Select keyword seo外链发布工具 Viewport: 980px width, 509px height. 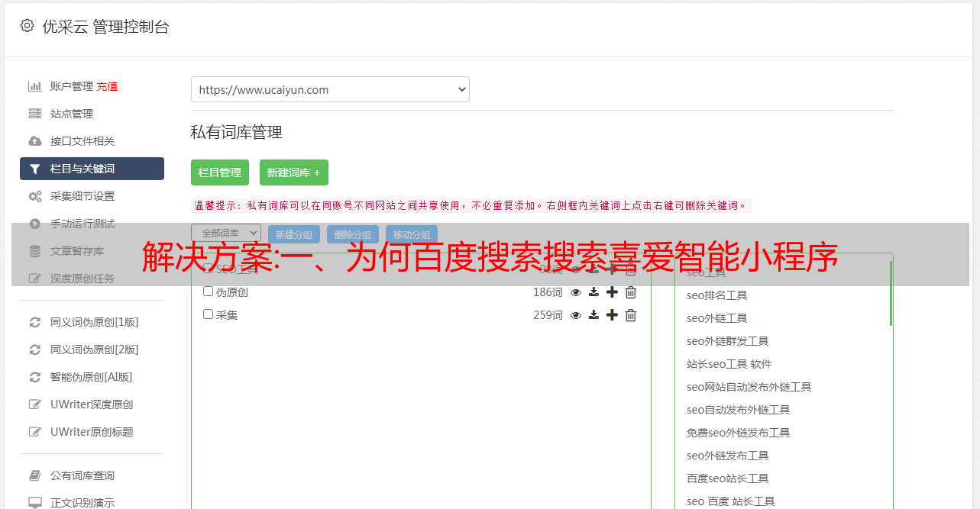point(728,456)
